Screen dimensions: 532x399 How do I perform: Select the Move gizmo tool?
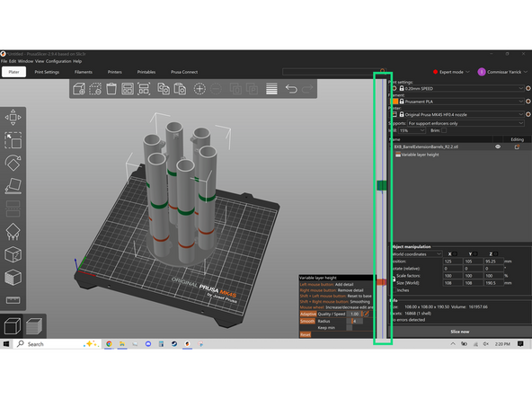point(13,118)
